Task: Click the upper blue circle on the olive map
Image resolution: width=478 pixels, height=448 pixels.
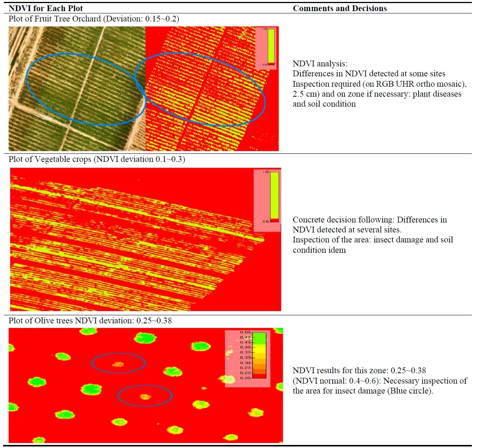Action: pyautogui.click(x=118, y=354)
